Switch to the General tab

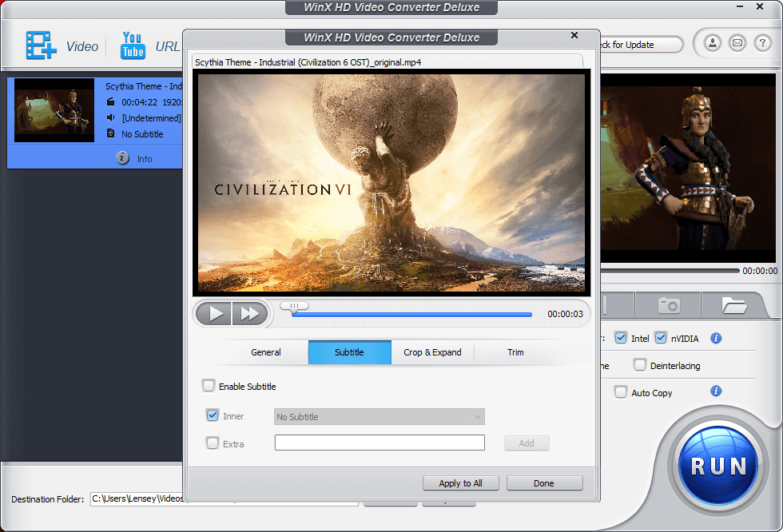point(265,352)
